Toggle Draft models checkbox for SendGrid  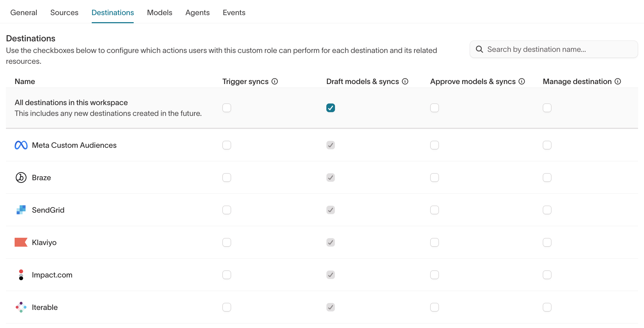click(331, 210)
